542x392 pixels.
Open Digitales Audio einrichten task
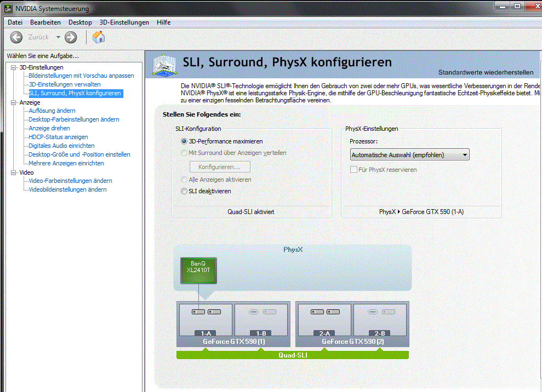61,146
